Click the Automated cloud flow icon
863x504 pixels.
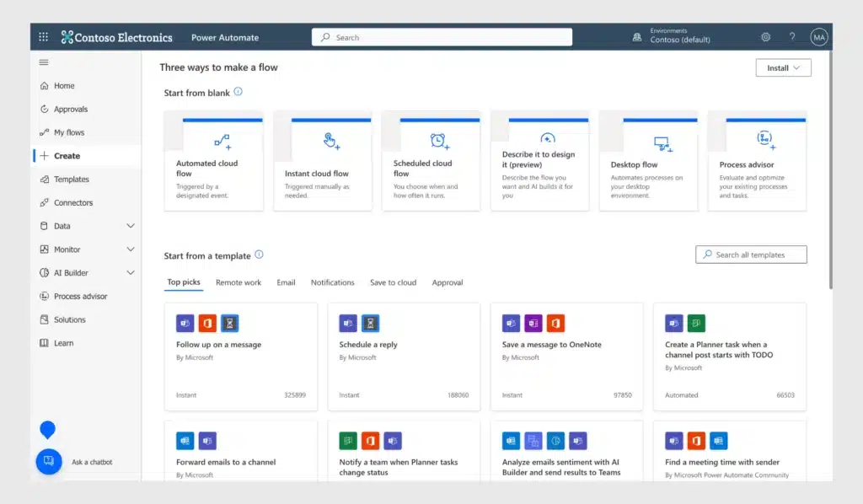coord(222,142)
